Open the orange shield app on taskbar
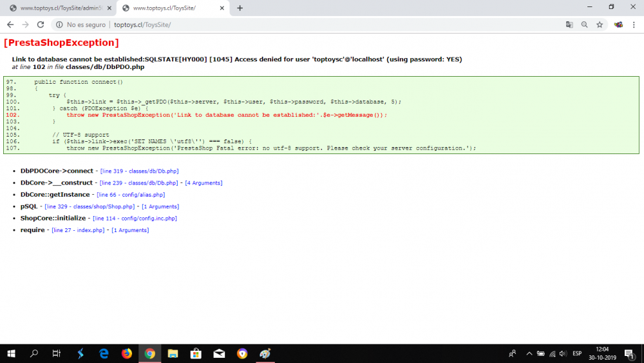This screenshot has width=644, height=363. 242,353
